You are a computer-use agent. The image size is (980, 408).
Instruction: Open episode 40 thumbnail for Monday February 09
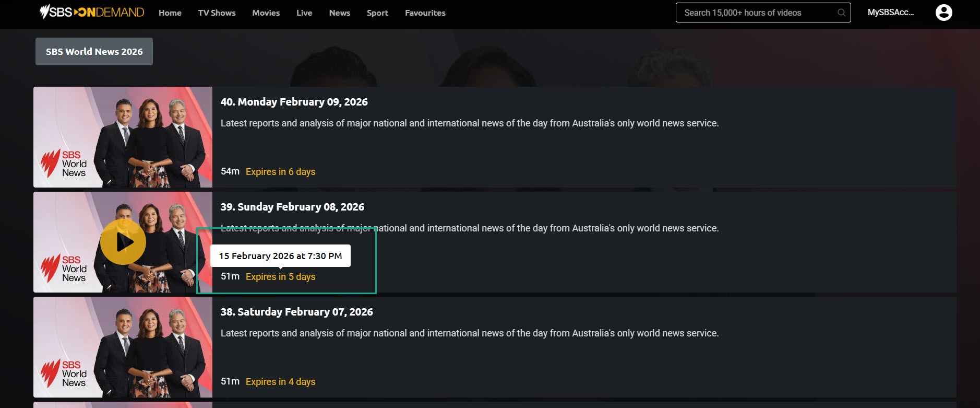(x=123, y=137)
